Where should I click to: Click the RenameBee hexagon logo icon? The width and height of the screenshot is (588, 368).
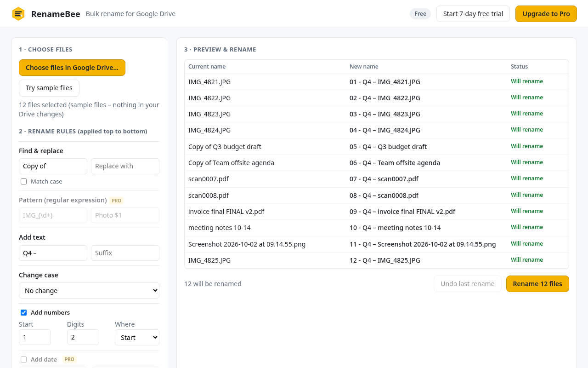18,14
